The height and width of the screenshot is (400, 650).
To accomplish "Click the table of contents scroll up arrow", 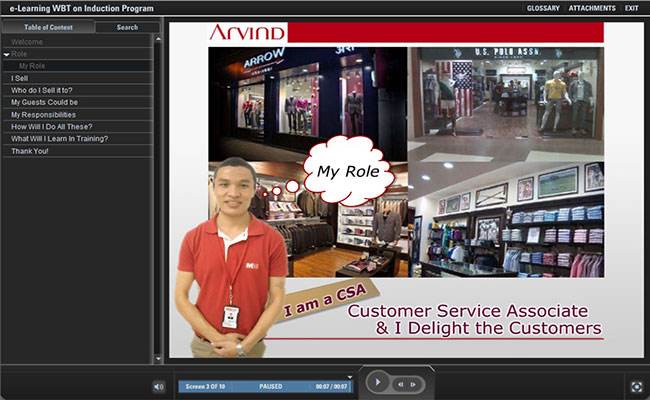I will pos(158,39).
